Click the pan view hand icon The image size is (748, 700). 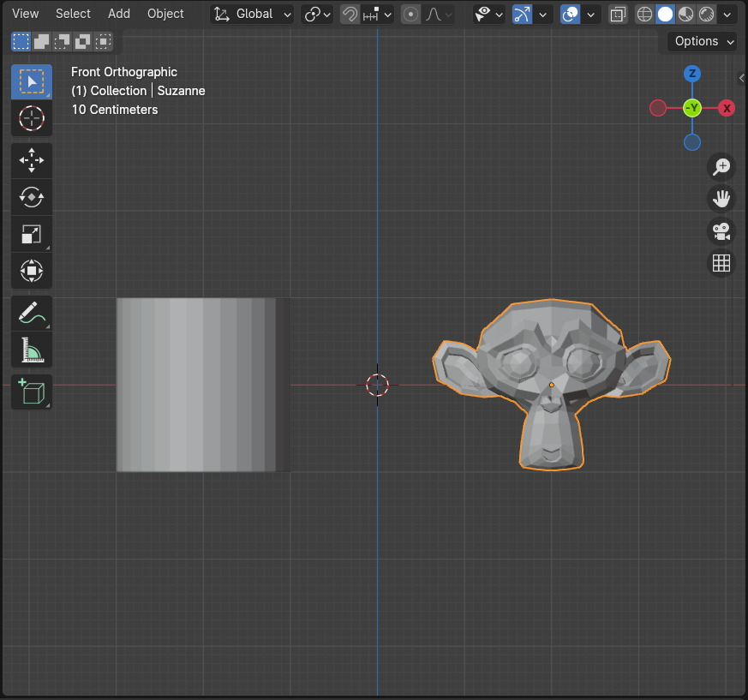point(721,199)
